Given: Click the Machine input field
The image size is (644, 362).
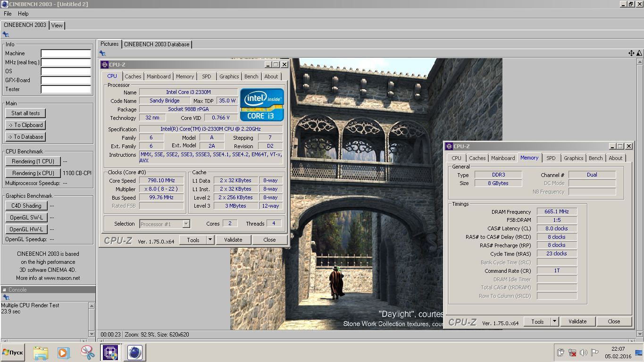Looking at the screenshot, I should point(66,53).
